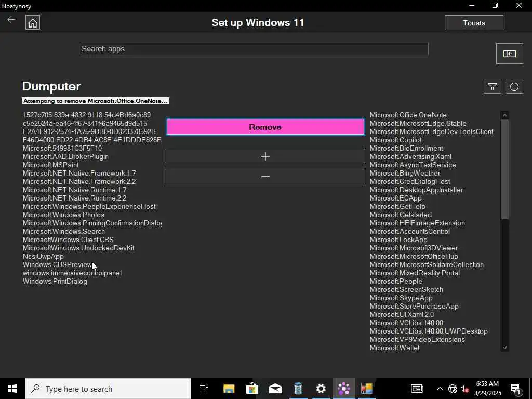The width and height of the screenshot is (532, 399).
Task: Select Microsoft.AAD.BrokerPlugin entry
Action: (65, 157)
